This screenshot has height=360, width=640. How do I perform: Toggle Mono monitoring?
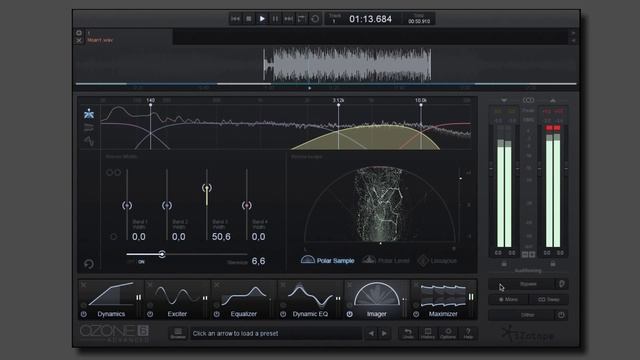[x=508, y=299]
